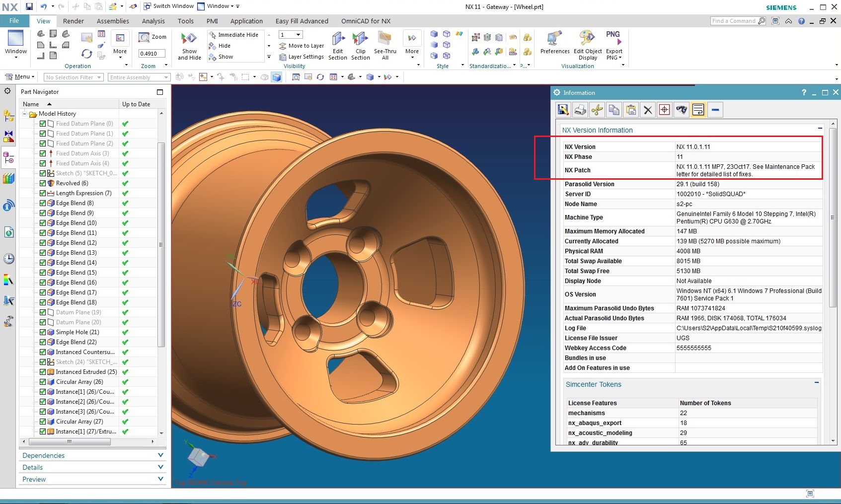Switch to the Assemblies tab
The width and height of the screenshot is (841, 504).
(113, 21)
